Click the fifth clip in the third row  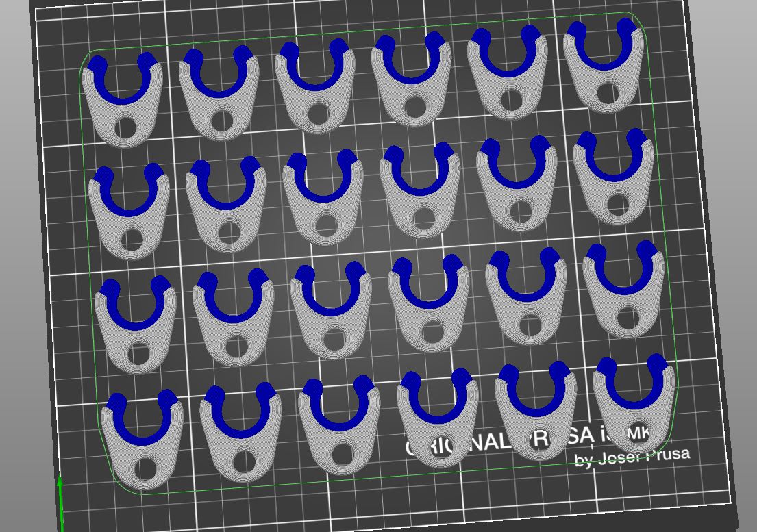click(526, 296)
